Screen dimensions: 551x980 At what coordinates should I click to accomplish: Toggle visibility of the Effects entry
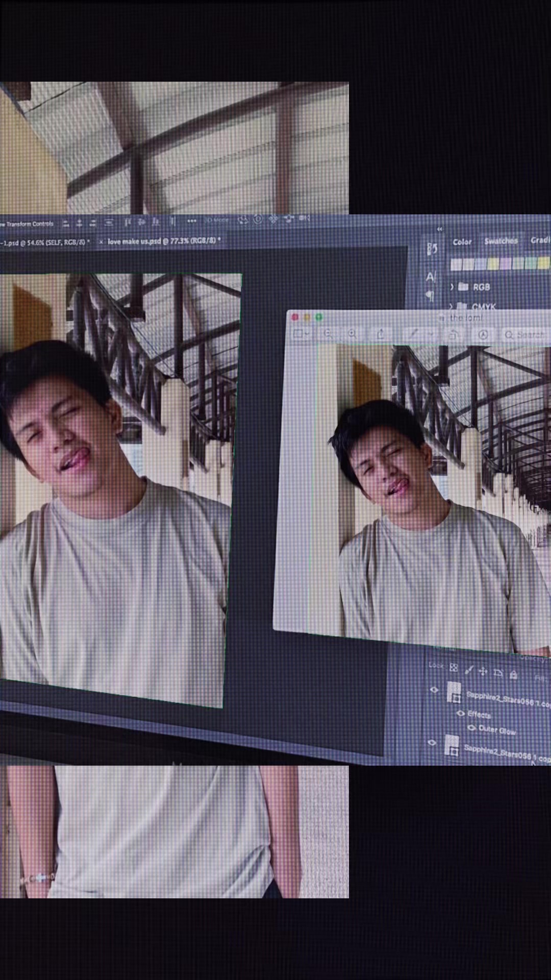tap(461, 714)
